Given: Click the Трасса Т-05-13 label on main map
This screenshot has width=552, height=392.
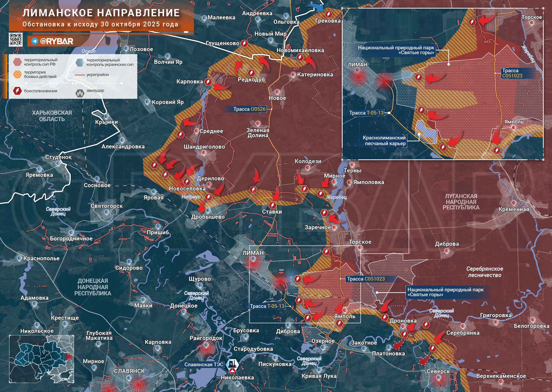Looking at the screenshot, I should tap(267, 306).
